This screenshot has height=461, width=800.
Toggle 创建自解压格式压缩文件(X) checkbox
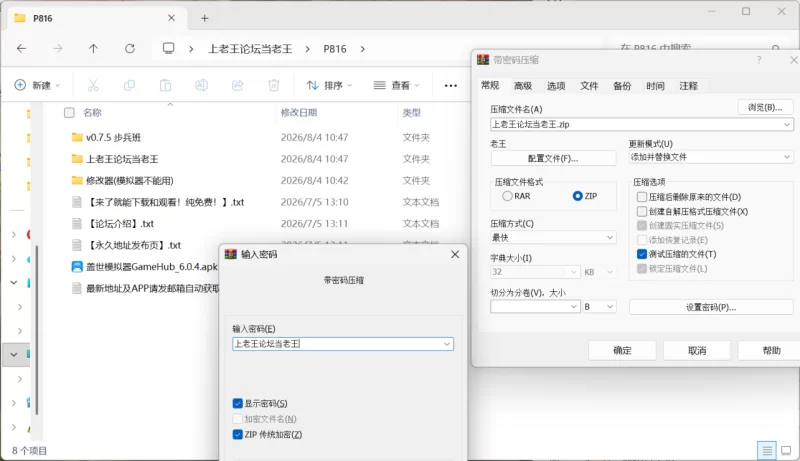[x=642, y=211]
